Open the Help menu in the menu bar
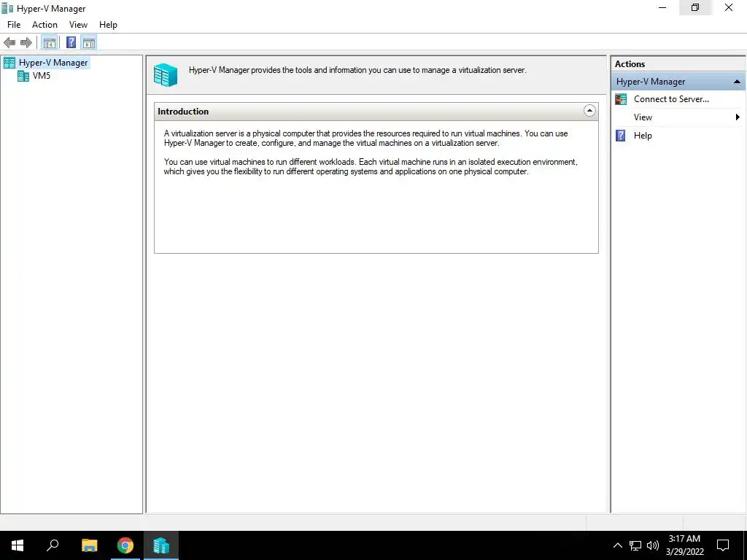Image resolution: width=747 pixels, height=560 pixels. tap(108, 25)
